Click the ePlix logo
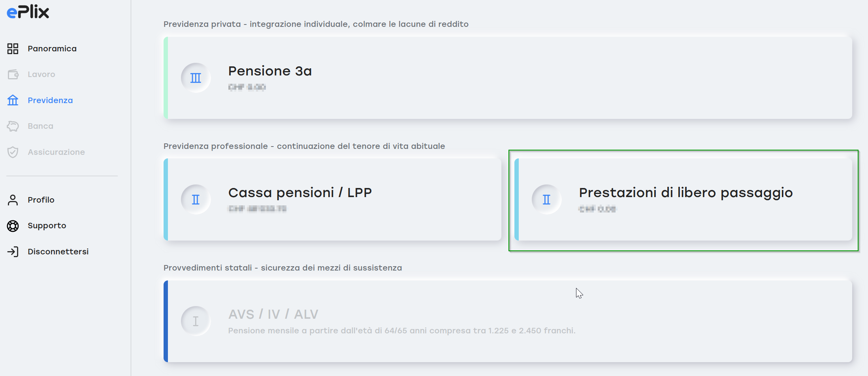This screenshot has width=868, height=376. [28, 12]
